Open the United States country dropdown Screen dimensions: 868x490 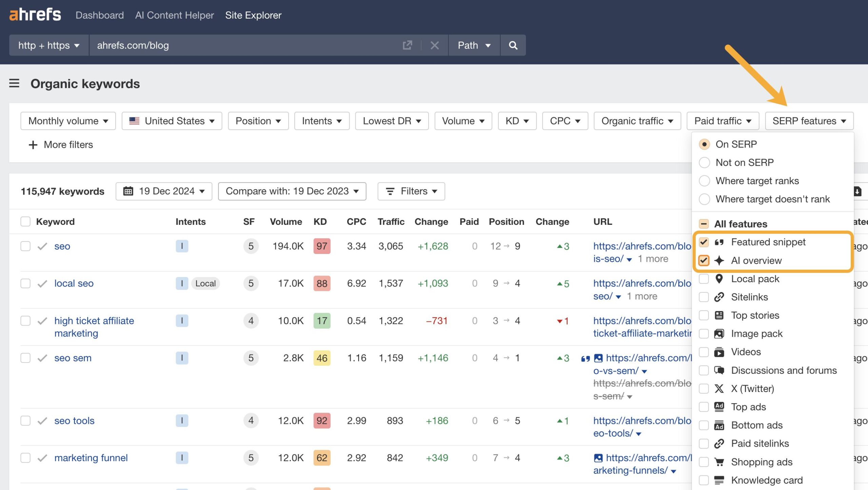[172, 121]
